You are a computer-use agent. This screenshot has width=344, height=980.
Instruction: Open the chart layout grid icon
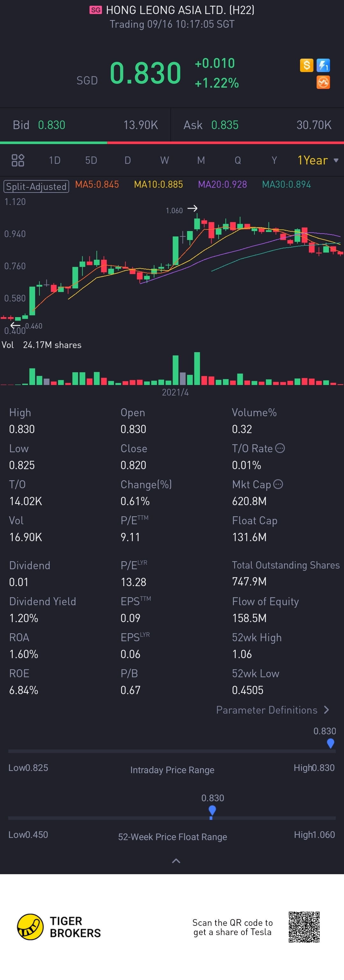pos(18,160)
